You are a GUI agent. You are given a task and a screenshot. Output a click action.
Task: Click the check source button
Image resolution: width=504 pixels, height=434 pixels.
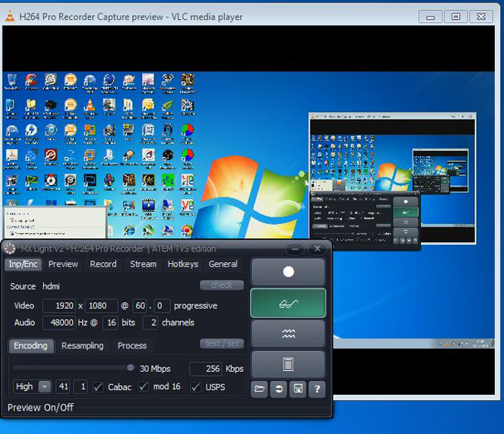coord(222,285)
